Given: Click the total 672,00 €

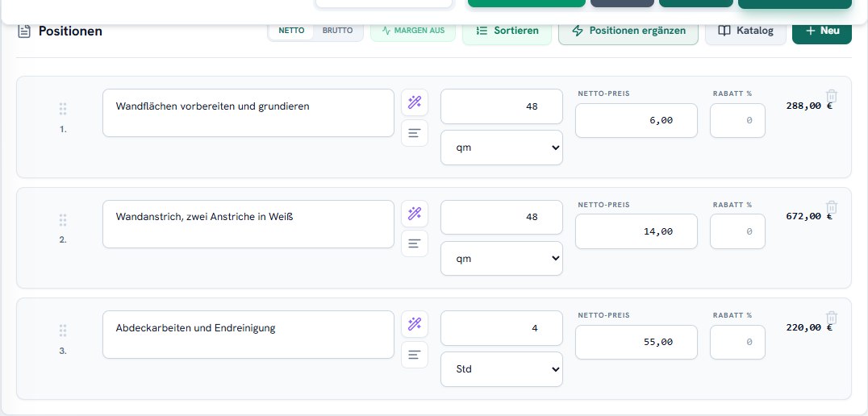Looking at the screenshot, I should pyautogui.click(x=809, y=216).
